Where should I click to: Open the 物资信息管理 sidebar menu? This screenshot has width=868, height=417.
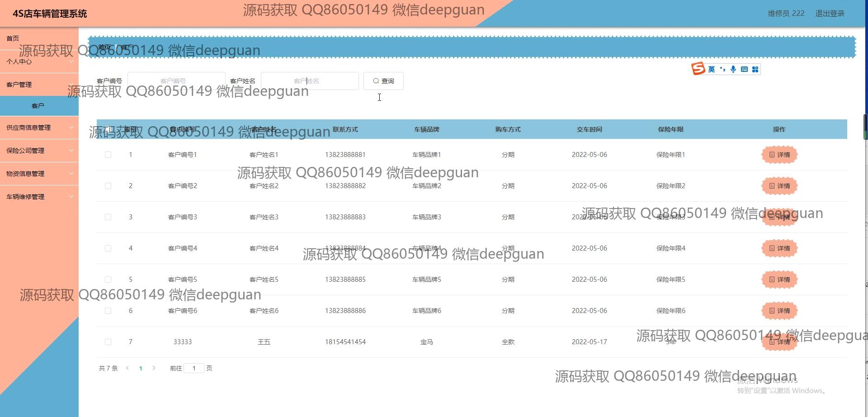39,174
